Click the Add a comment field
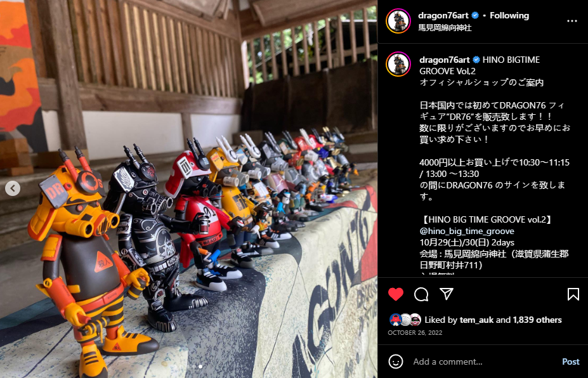The image size is (588, 378). click(484, 362)
